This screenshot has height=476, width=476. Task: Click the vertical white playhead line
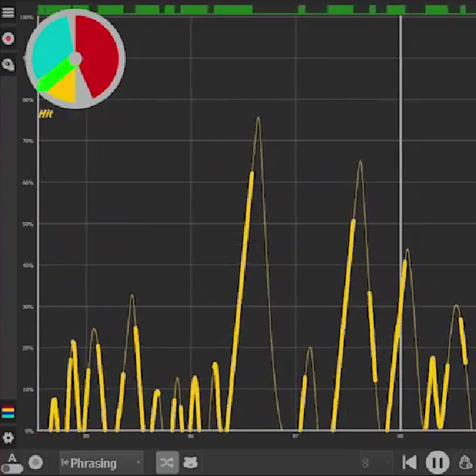point(400,223)
